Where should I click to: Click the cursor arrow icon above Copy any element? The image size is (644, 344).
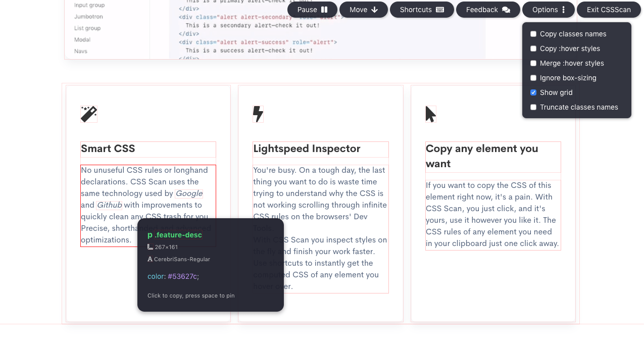(430, 114)
